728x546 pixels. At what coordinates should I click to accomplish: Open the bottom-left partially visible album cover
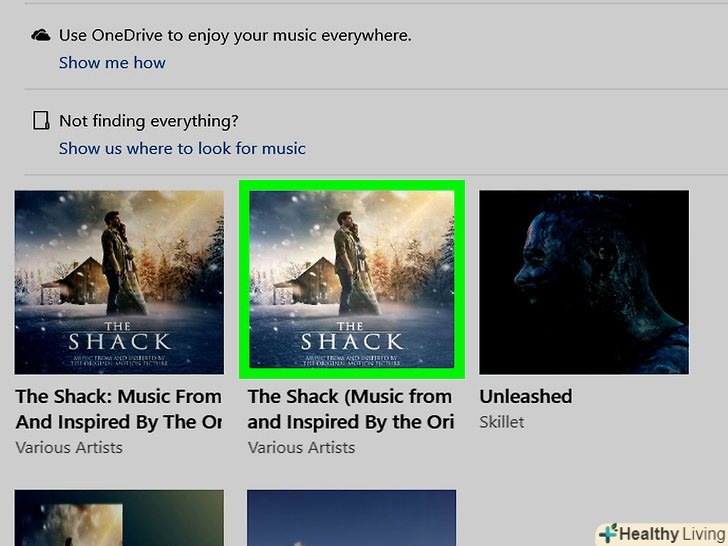119,518
